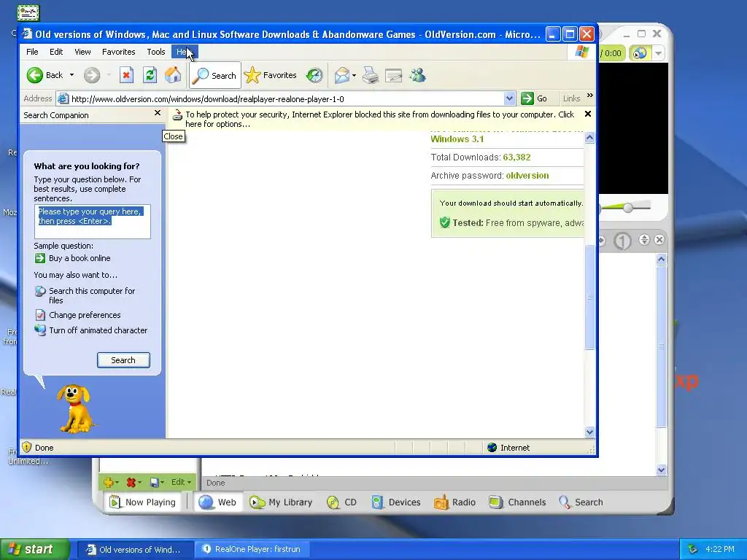Switch to 'RealOne Player: firstrun' taskbar button

coord(253,549)
